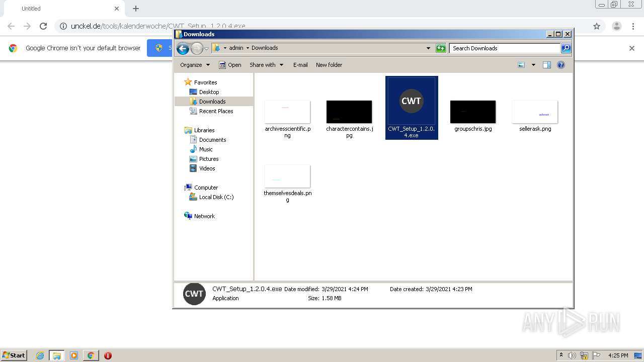Screen dimensions: 644x362
Task: Launch Internet Explorer from taskbar
Action: [x=40, y=355]
